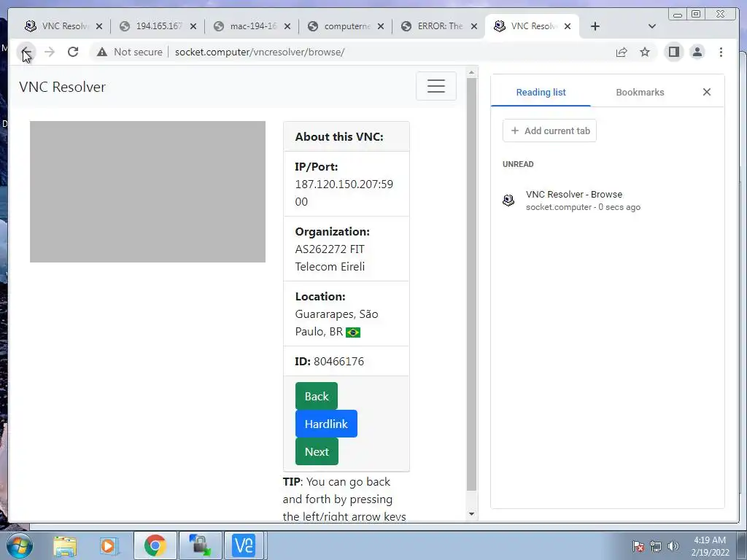Viewport: 747px width, 560px height.
Task: Open Windows Media Player from taskbar
Action: click(x=108, y=545)
